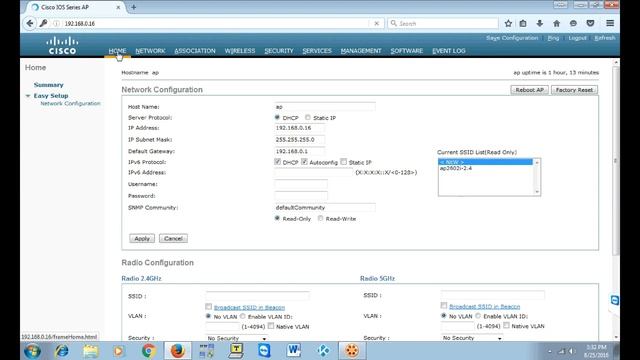Open the SECURITY menu

pyautogui.click(x=279, y=51)
